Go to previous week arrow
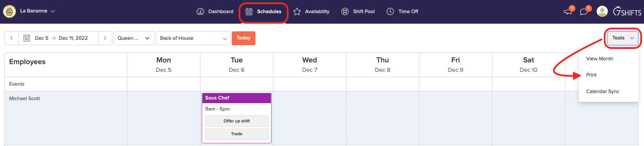 click(11, 38)
